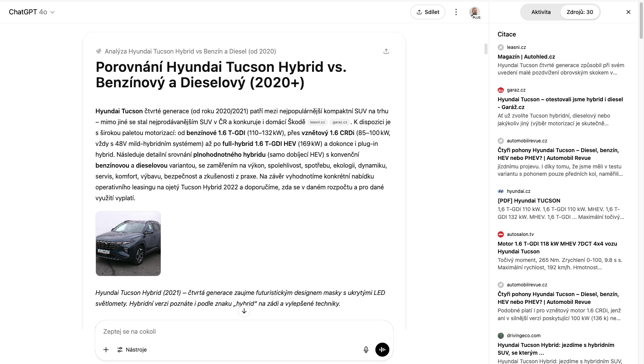The width and height of the screenshot is (644, 364).
Task: Focus the 'Zeptej se na cokoli' input field
Action: (244, 331)
